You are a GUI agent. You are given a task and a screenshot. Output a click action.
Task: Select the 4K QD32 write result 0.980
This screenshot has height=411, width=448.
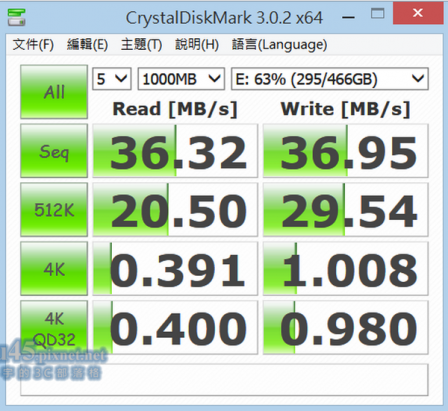pos(346,328)
